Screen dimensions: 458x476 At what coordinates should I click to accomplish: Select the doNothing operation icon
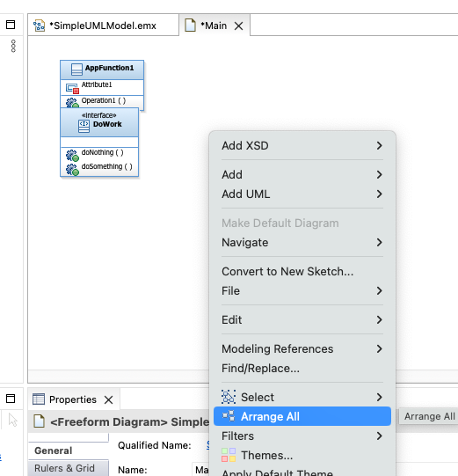[x=72, y=155]
